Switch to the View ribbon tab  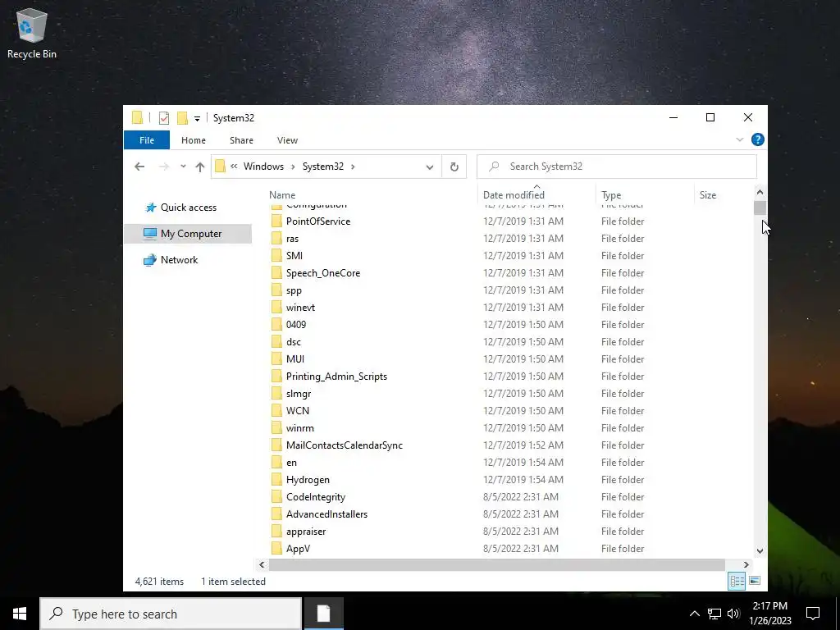(287, 140)
